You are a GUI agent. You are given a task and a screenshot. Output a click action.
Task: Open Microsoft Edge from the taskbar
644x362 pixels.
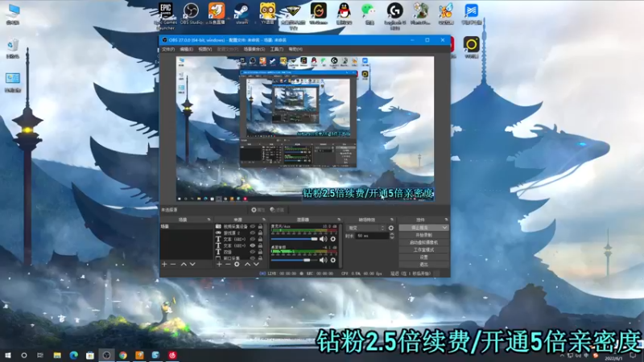pyautogui.click(x=73, y=355)
